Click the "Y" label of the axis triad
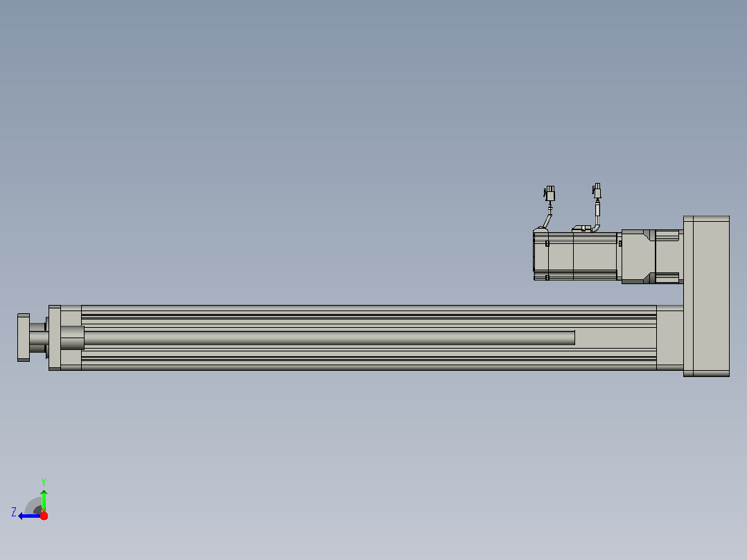Screen dimensions: 747x560 tap(44, 482)
